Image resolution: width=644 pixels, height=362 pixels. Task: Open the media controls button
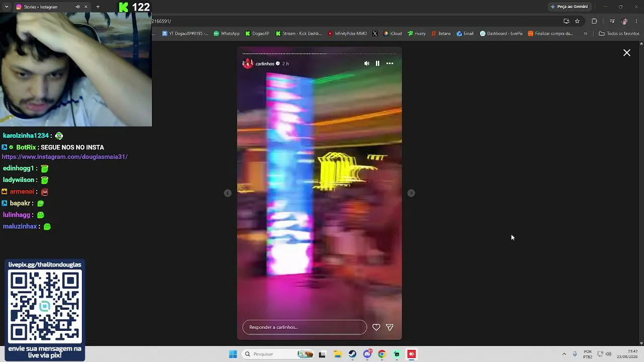tap(612, 21)
